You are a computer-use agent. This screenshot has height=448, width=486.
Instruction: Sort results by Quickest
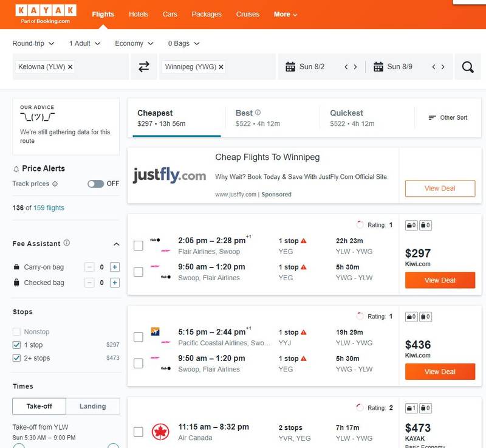(x=368, y=118)
